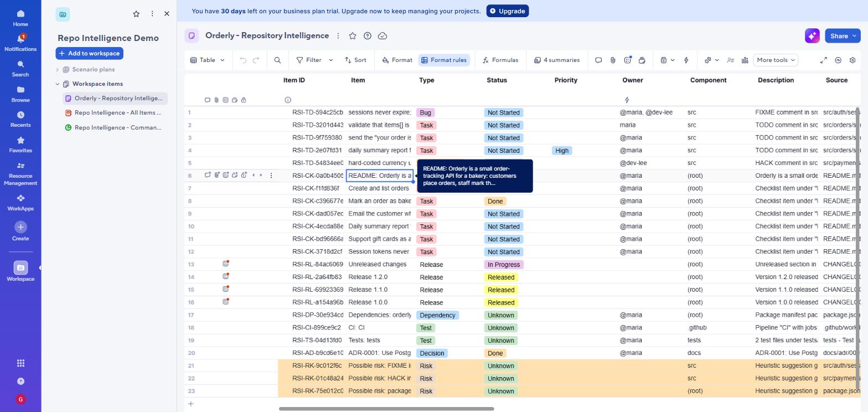This screenshot has width=868, height=412.
Task: Add a new row with the plus
Action: pyautogui.click(x=190, y=404)
